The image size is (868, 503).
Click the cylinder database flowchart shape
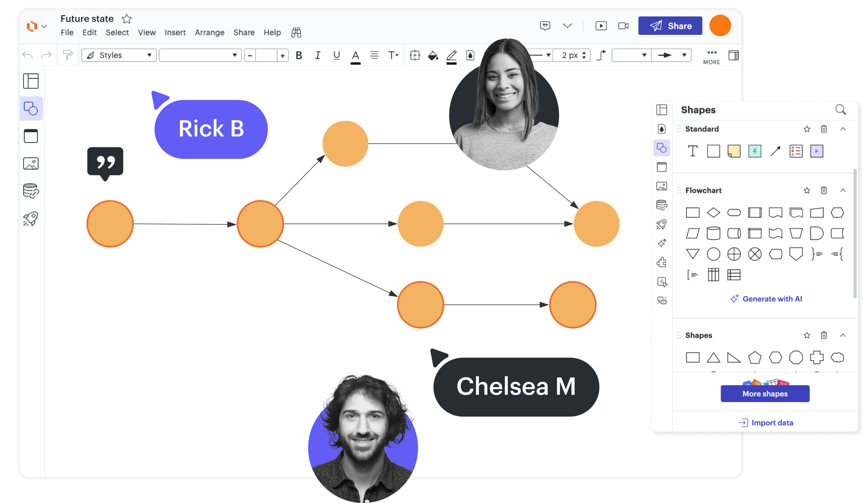(x=713, y=233)
